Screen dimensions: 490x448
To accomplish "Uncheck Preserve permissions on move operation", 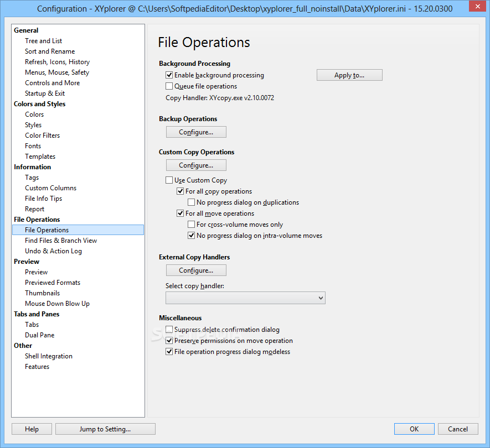I will (x=169, y=340).
